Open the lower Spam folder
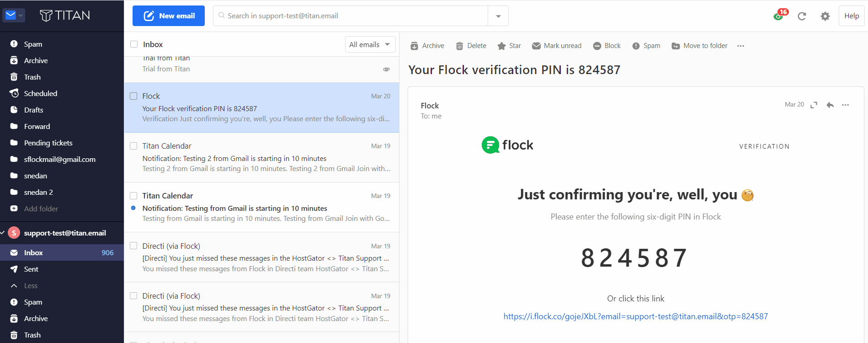Viewport: 868px width, 343px height. tap(33, 302)
